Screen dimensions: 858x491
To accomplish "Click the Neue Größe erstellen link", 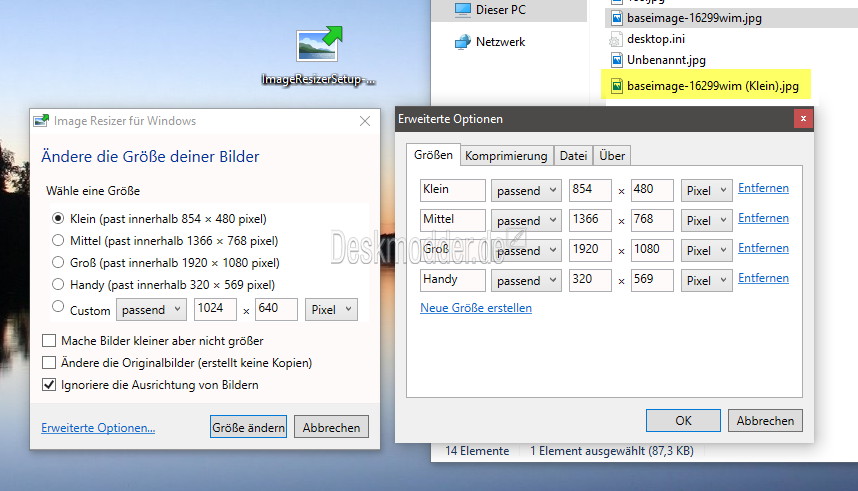I will coord(476,308).
